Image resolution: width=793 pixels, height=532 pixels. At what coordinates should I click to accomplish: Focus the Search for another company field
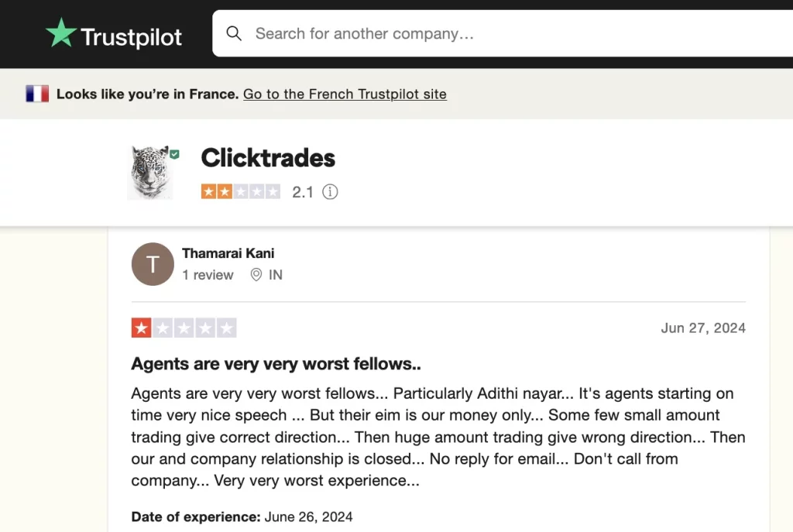[503, 33]
